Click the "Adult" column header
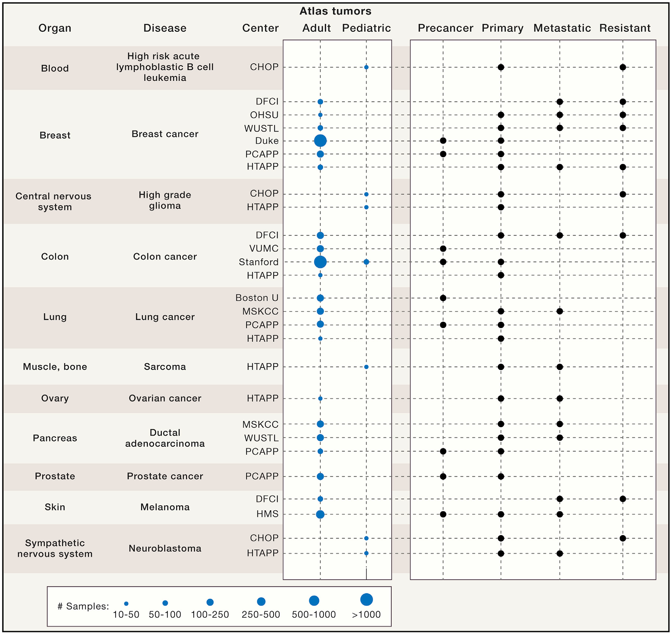 (316, 28)
